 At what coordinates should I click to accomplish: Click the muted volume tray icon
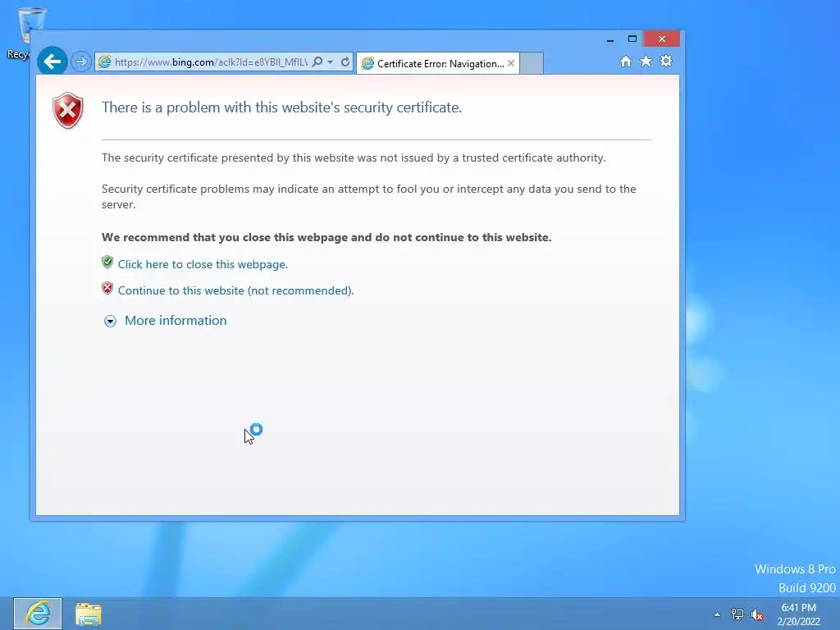pyautogui.click(x=757, y=614)
